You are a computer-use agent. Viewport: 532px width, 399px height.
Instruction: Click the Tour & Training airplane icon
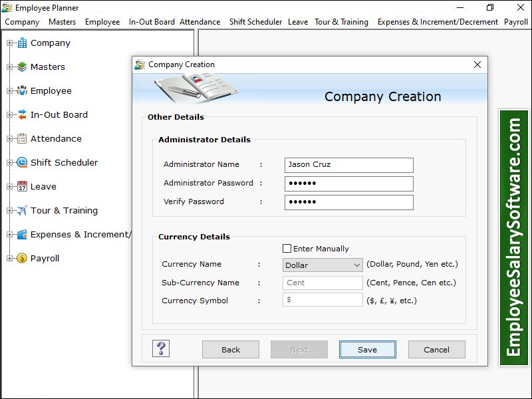coord(22,211)
